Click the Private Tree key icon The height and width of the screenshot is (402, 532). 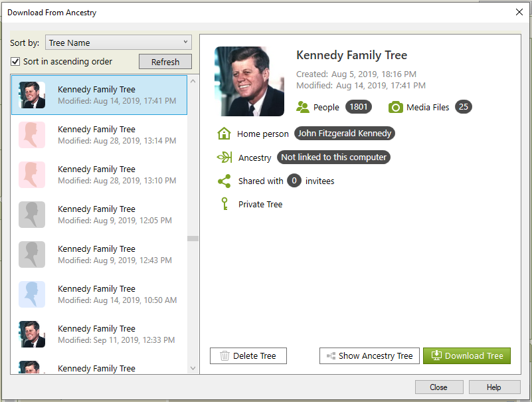pyautogui.click(x=224, y=204)
